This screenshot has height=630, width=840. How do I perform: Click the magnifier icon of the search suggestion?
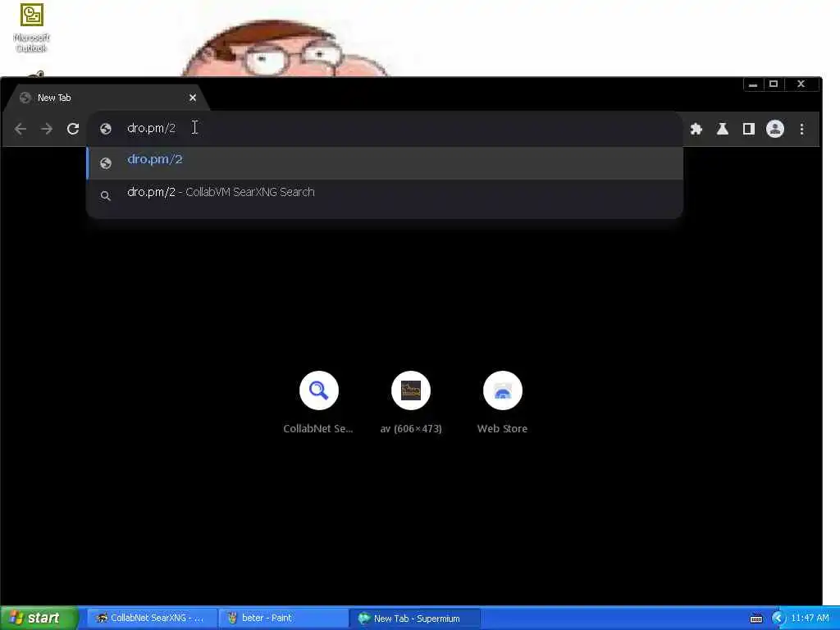tap(106, 196)
